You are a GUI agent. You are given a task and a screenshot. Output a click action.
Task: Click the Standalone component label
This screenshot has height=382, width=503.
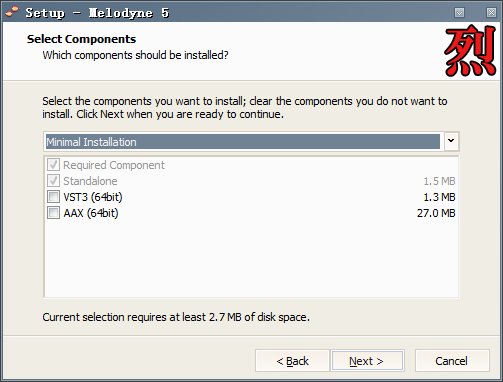(x=90, y=181)
